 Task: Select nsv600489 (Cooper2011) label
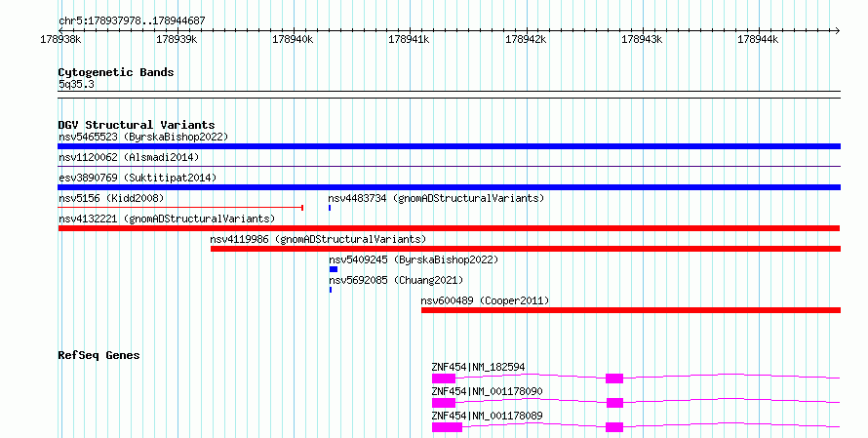click(x=485, y=300)
